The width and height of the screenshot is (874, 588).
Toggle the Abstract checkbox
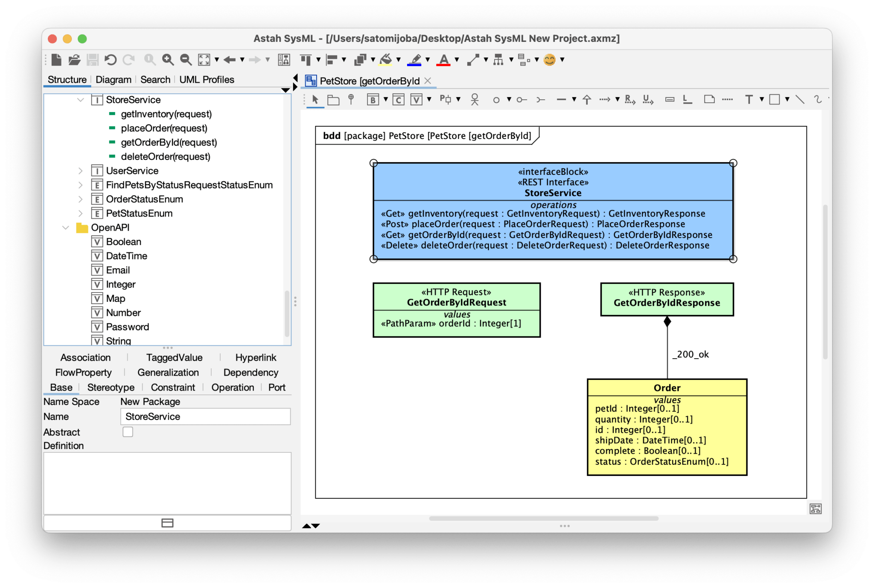click(x=128, y=432)
